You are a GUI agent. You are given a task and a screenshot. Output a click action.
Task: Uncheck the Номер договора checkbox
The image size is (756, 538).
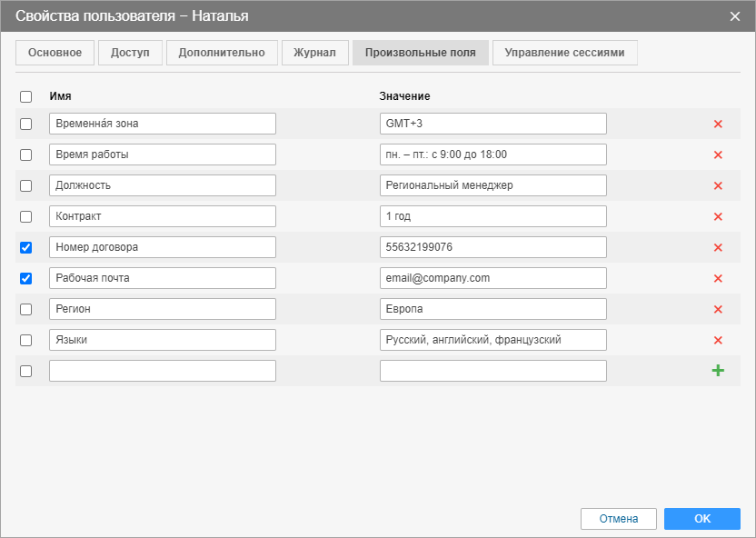(x=26, y=247)
